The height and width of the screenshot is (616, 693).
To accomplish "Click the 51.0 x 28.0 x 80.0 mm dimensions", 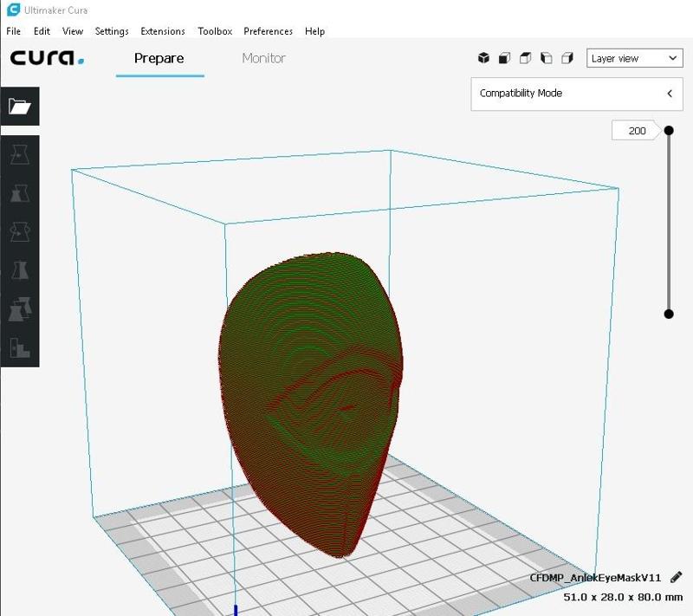I will (623, 597).
